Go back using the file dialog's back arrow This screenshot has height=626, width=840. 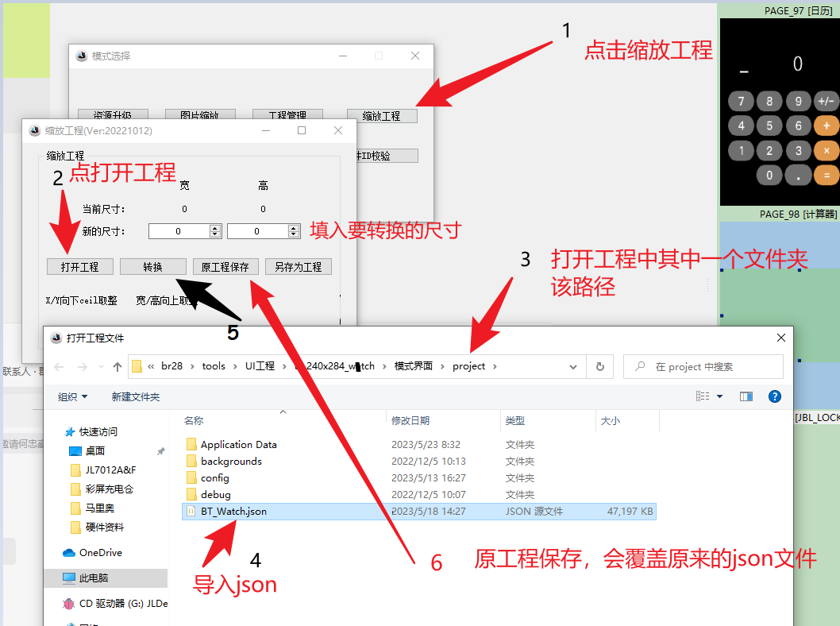(x=60, y=366)
